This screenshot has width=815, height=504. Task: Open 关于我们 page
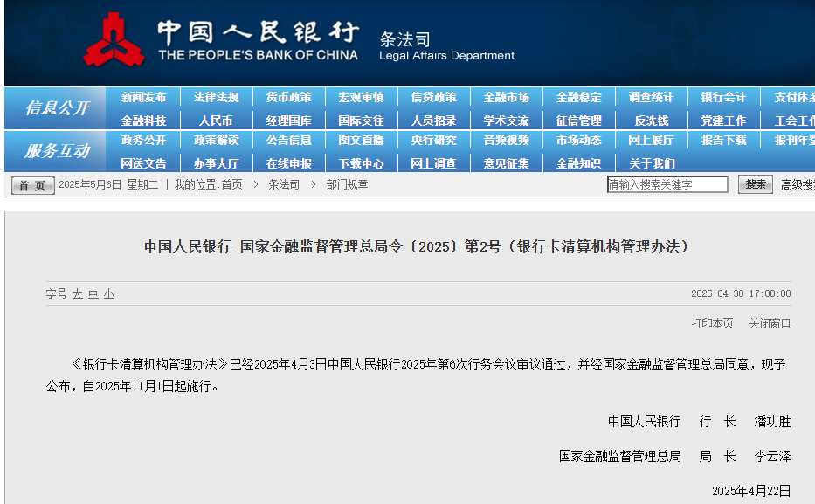(652, 163)
